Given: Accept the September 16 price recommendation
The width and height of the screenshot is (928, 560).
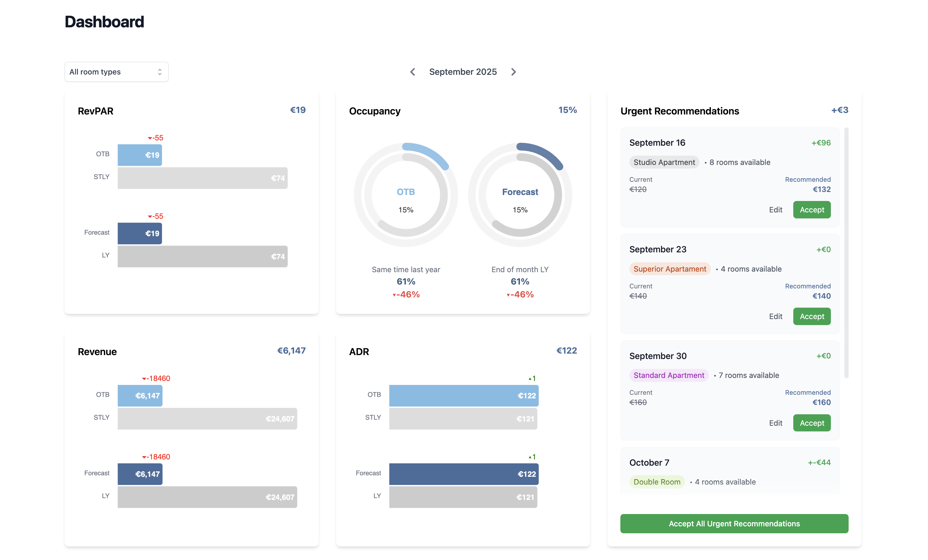Looking at the screenshot, I should pyautogui.click(x=812, y=210).
